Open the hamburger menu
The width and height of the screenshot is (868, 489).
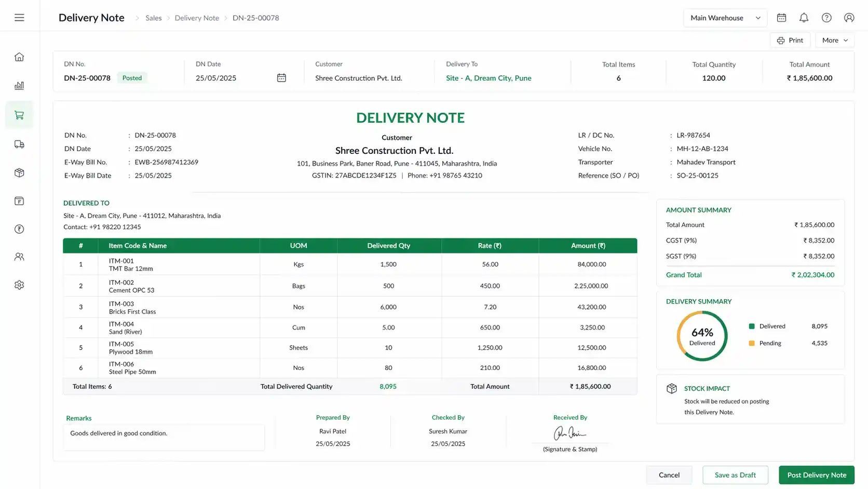coord(19,18)
